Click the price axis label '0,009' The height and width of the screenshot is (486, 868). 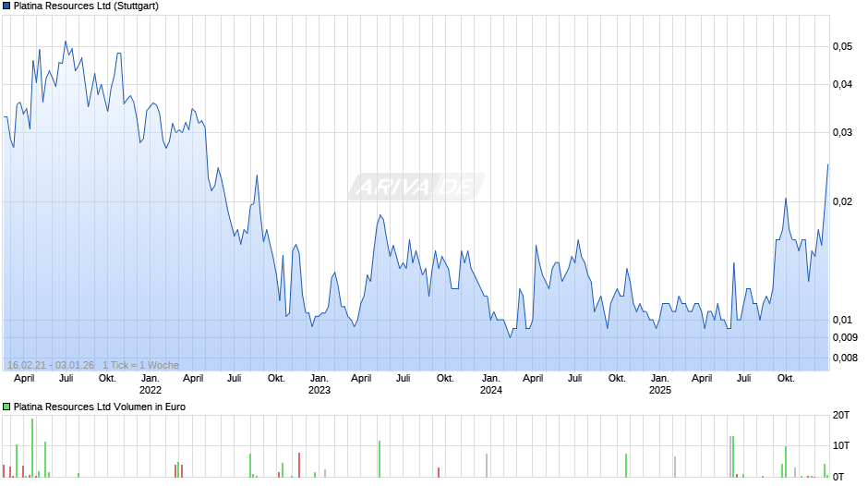(x=845, y=337)
